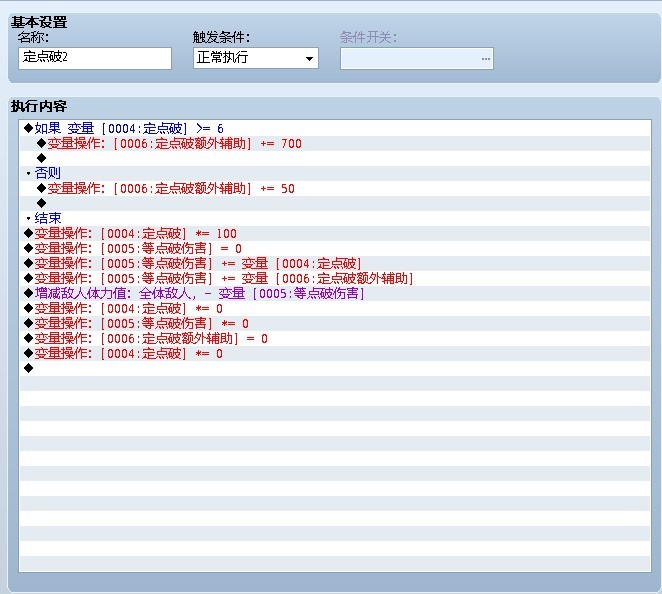Screen dimensions: 662x594
Task: Select the 否则 branch line
Action: point(334,173)
